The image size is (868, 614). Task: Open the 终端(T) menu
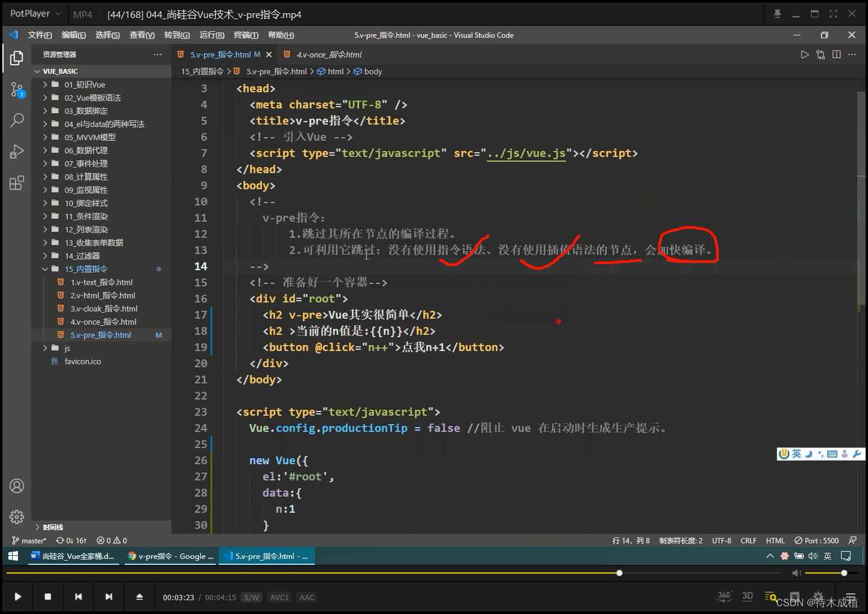point(246,35)
